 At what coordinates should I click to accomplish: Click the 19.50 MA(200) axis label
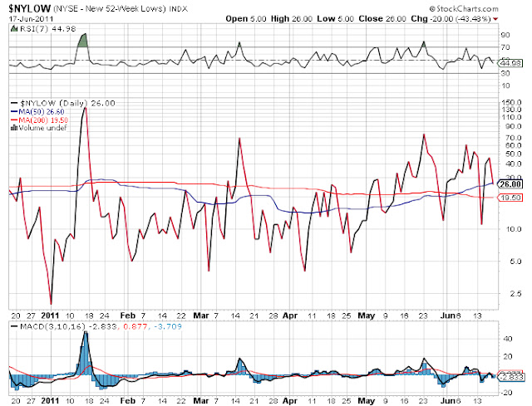coord(510,198)
